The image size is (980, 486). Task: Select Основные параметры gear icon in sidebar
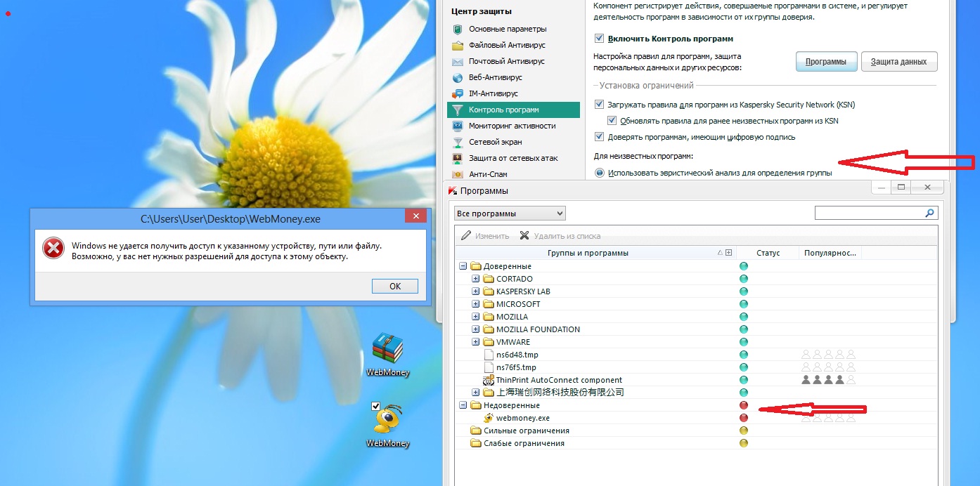[458, 29]
